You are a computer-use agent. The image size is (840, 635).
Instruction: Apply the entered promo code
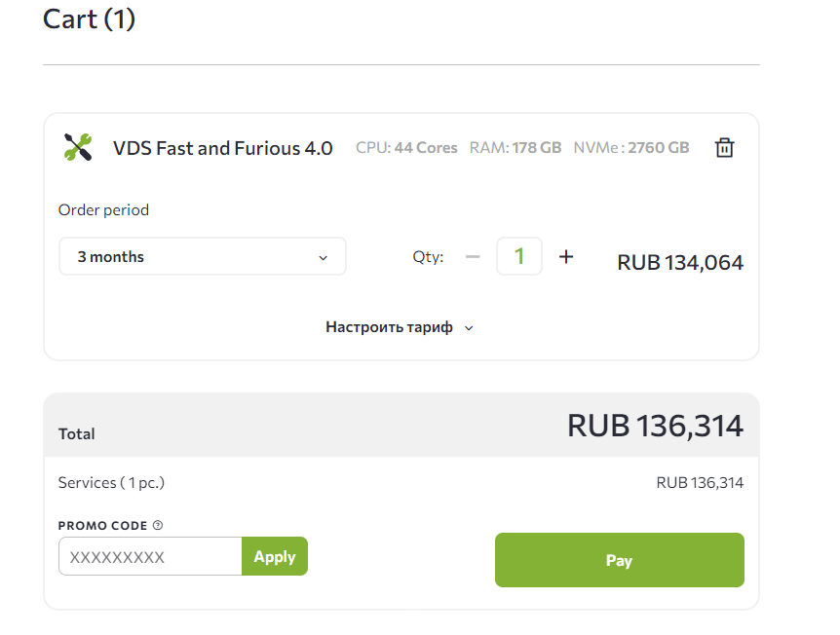tap(274, 556)
